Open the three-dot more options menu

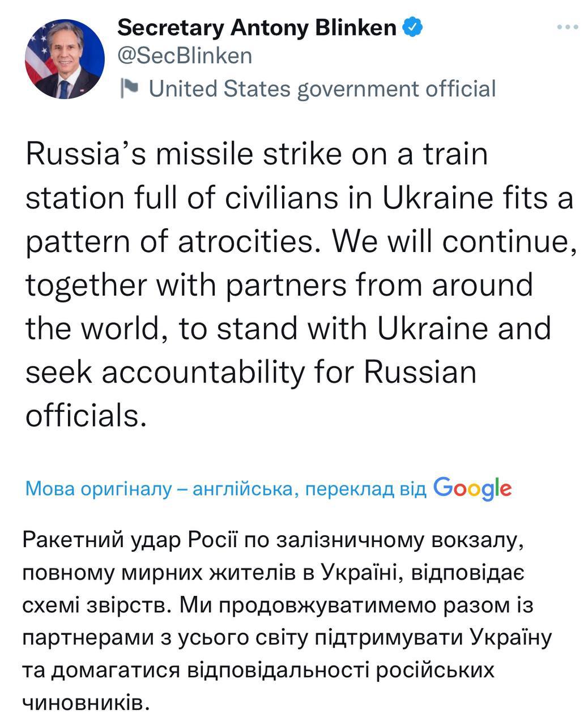pos(567,27)
